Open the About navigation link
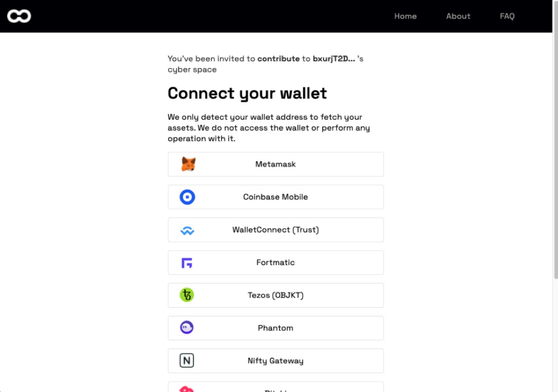The width and height of the screenshot is (558, 392). pyautogui.click(x=458, y=16)
